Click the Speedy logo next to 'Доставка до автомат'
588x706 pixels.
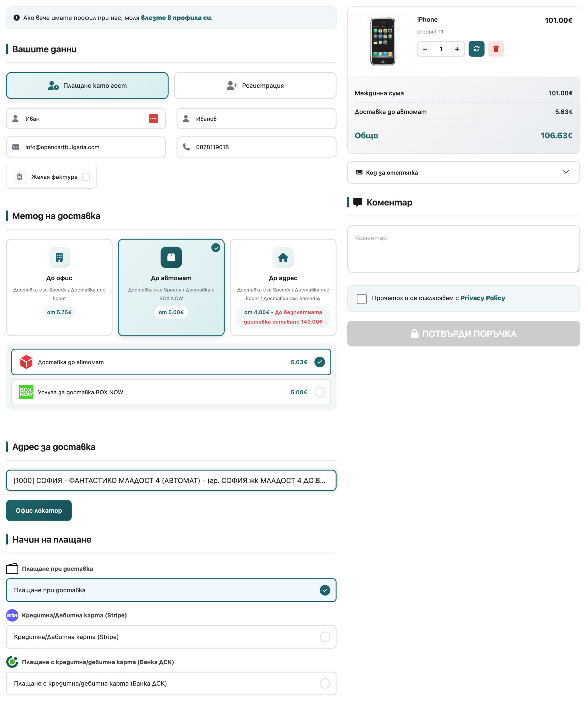coord(26,362)
